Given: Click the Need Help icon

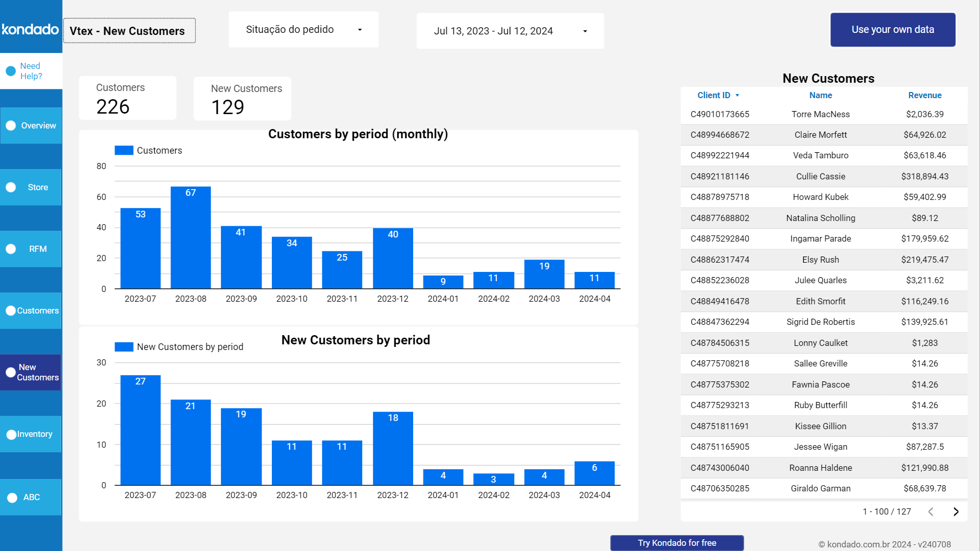Looking at the screenshot, I should click(x=10, y=71).
